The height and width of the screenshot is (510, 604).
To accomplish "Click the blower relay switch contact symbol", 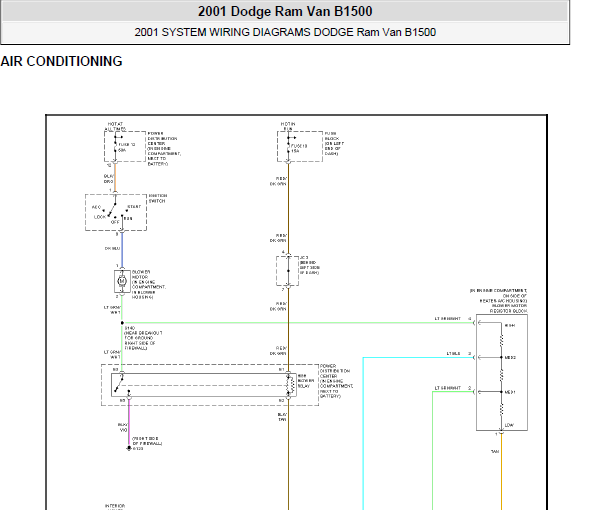I will coord(121,383).
